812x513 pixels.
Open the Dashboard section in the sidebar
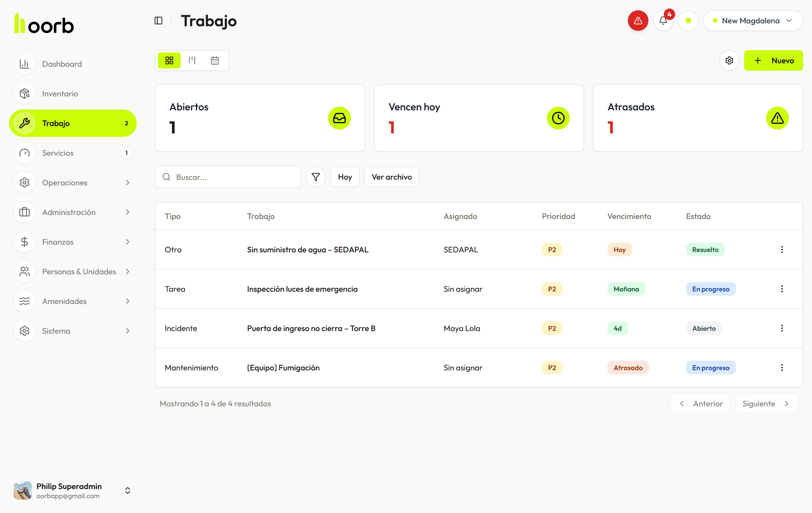pos(62,64)
